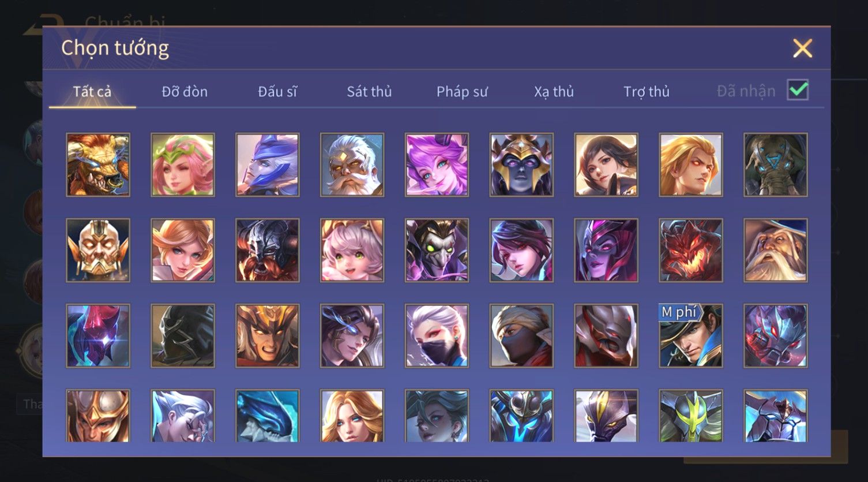868x482 pixels.
Task: Choose the pink-haired hero with green crown
Action: point(183,165)
